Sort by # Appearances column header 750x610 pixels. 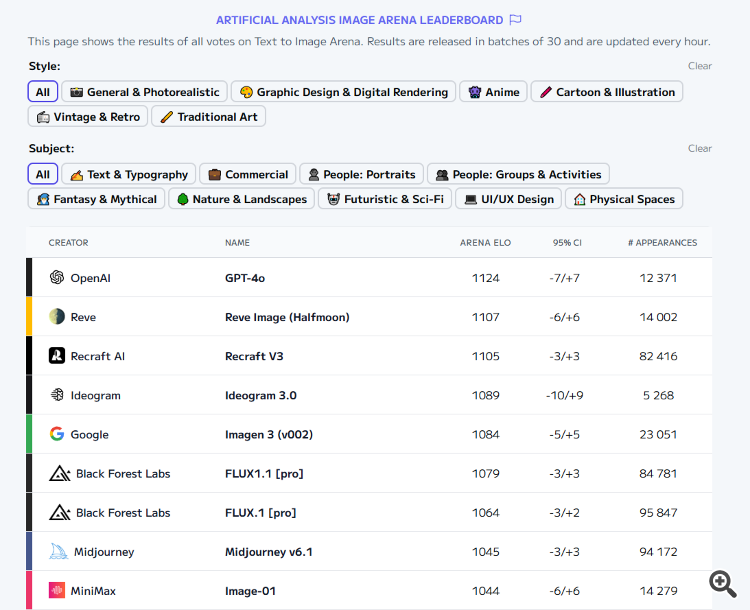click(x=662, y=243)
